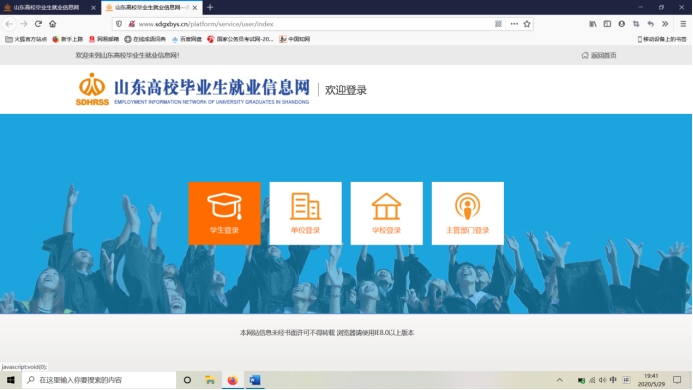The width and height of the screenshot is (693, 390).
Task: Bookmark this page with the star icon
Action: coord(527,24)
